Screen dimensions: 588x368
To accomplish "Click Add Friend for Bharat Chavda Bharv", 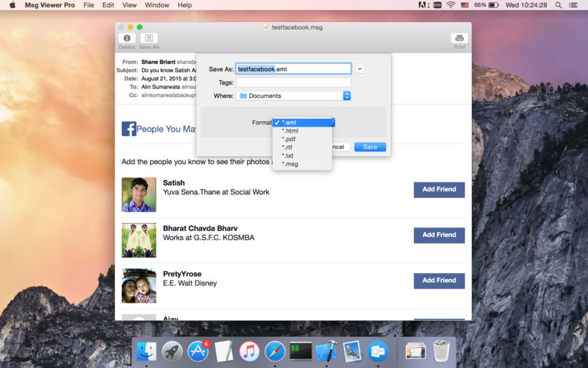I will (x=439, y=235).
